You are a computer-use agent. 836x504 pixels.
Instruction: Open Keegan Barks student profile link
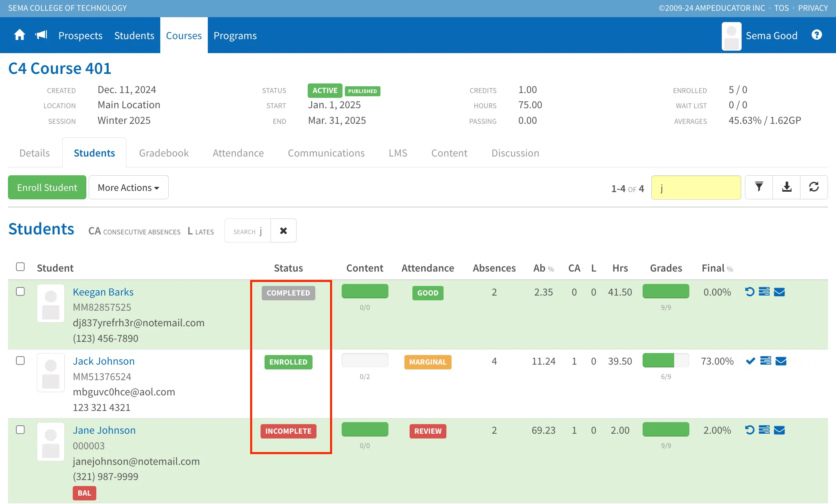coord(103,292)
